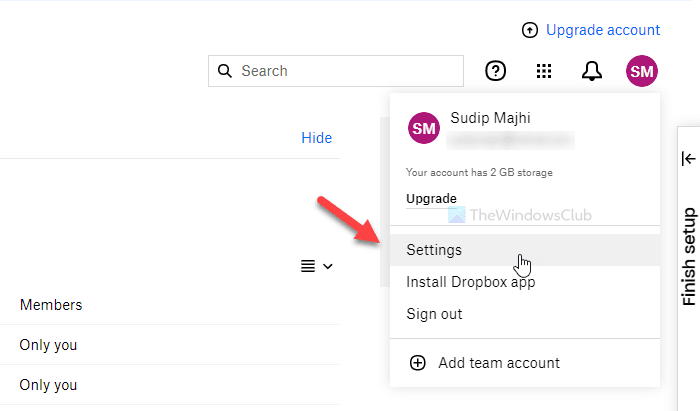The image size is (700, 411).
Task: Click the SM account avatar in header
Action: point(642,71)
